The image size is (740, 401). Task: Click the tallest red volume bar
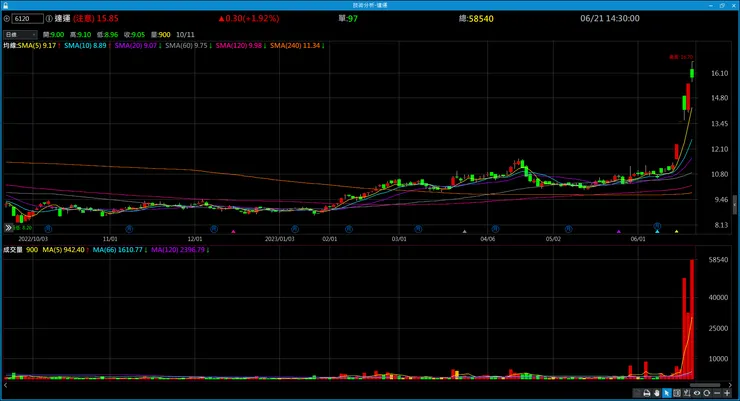(x=692, y=319)
